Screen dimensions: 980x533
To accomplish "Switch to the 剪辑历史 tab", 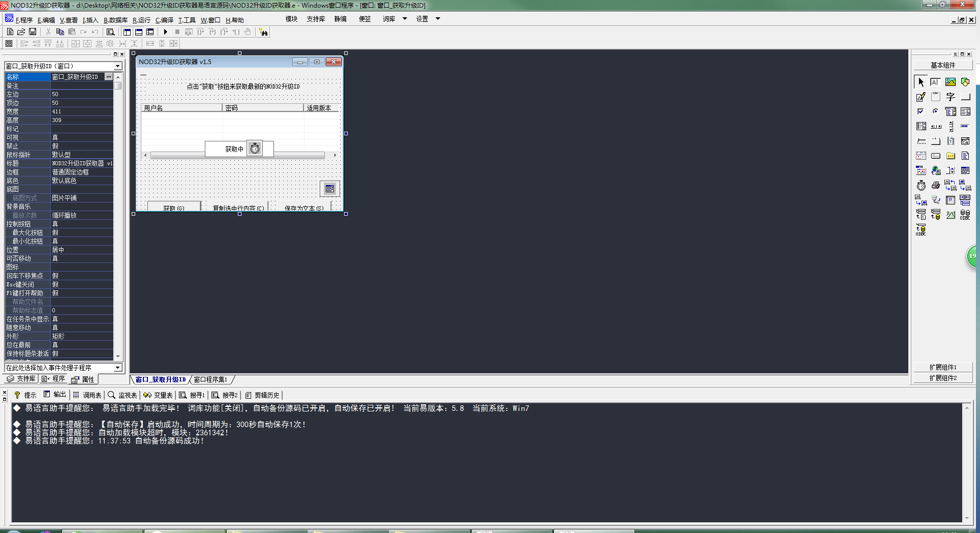I will (262, 395).
